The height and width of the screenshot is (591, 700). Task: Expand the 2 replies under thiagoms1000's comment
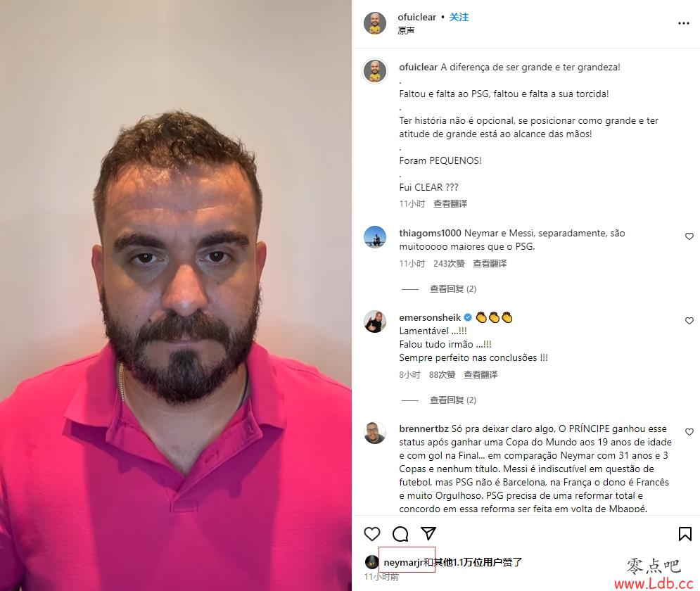452,288
